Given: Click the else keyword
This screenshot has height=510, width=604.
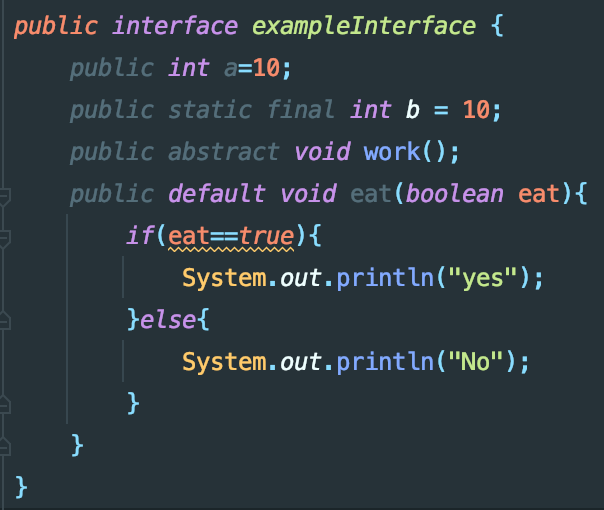Looking at the screenshot, I should 168,319.
